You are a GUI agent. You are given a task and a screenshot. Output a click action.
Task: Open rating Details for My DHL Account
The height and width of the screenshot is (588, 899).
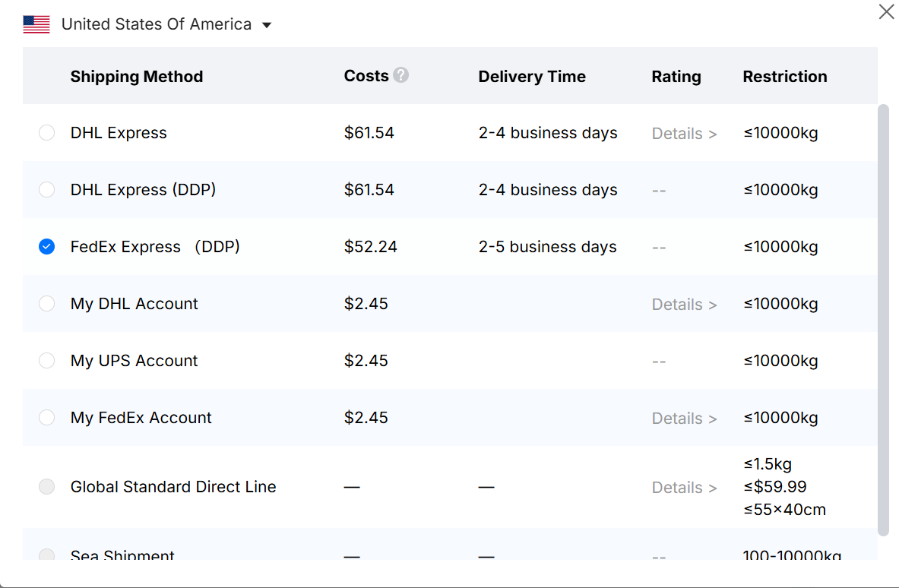684,305
